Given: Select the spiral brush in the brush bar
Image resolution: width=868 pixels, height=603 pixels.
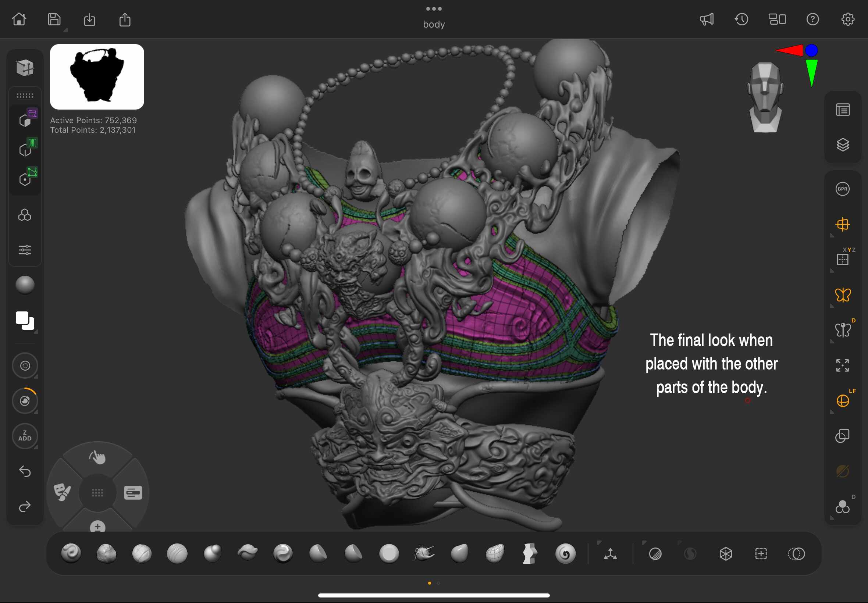Looking at the screenshot, I should pyautogui.click(x=565, y=553).
